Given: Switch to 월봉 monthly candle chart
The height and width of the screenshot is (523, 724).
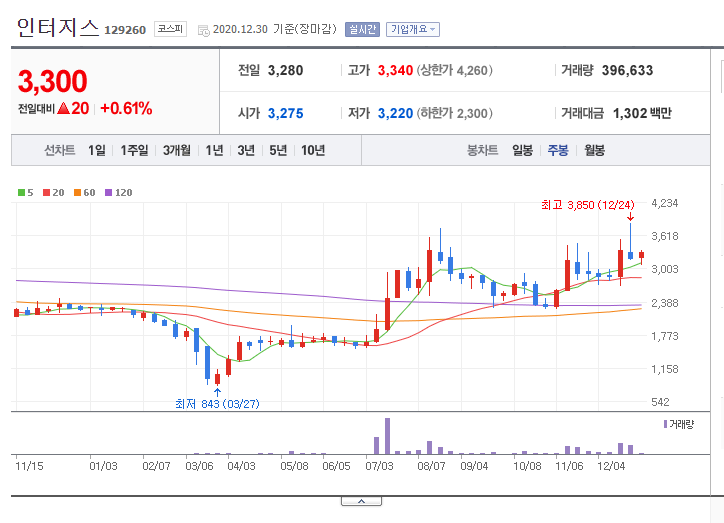Looking at the screenshot, I should click(x=594, y=150).
